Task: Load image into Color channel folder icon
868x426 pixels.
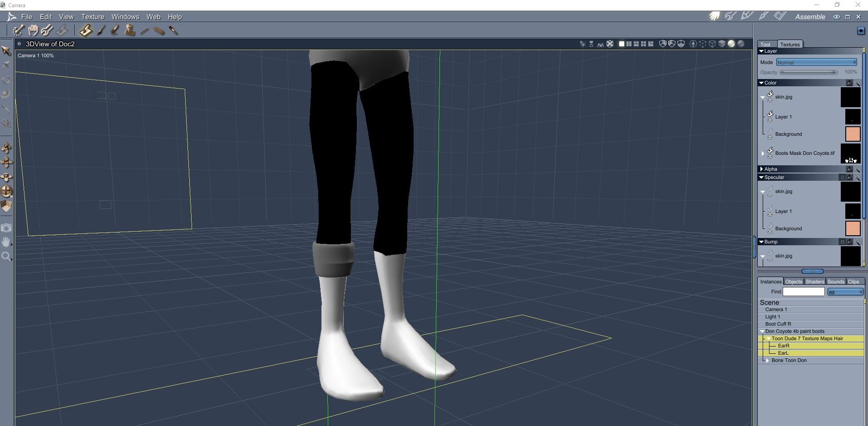Action: click(849, 83)
